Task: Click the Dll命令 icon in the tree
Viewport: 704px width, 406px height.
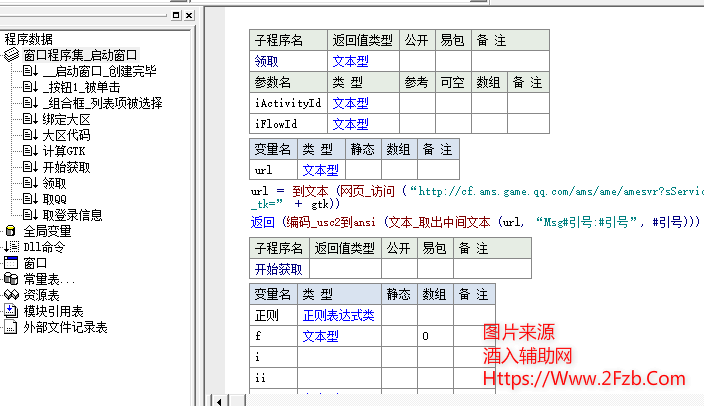Action: tap(11, 247)
